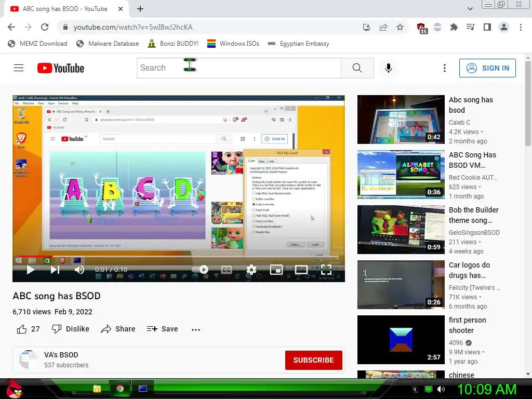Enable miniplayer mode
Screen dimensions: 532x399
[276, 270]
